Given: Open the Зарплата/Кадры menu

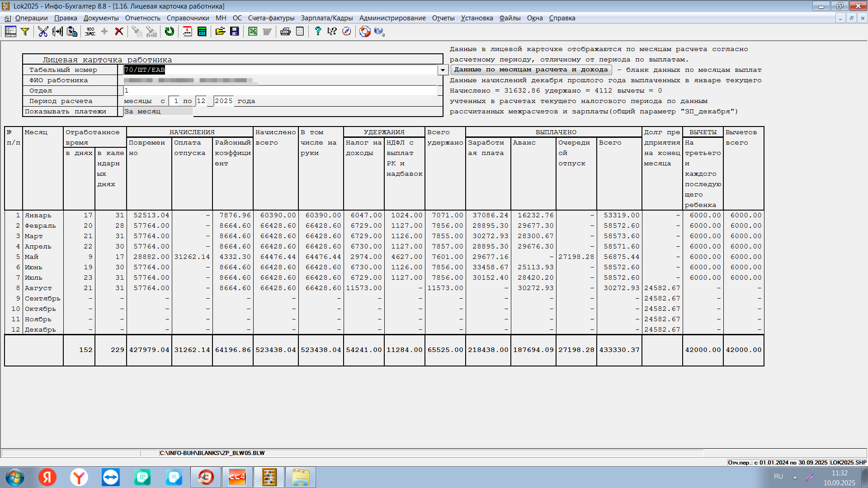Looking at the screenshot, I should (x=327, y=18).
